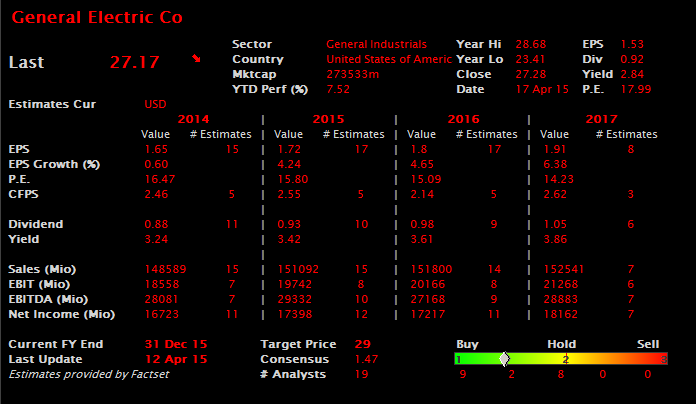Click 2014 dividend value 0.88
The image size is (696, 404).
coord(156,224)
